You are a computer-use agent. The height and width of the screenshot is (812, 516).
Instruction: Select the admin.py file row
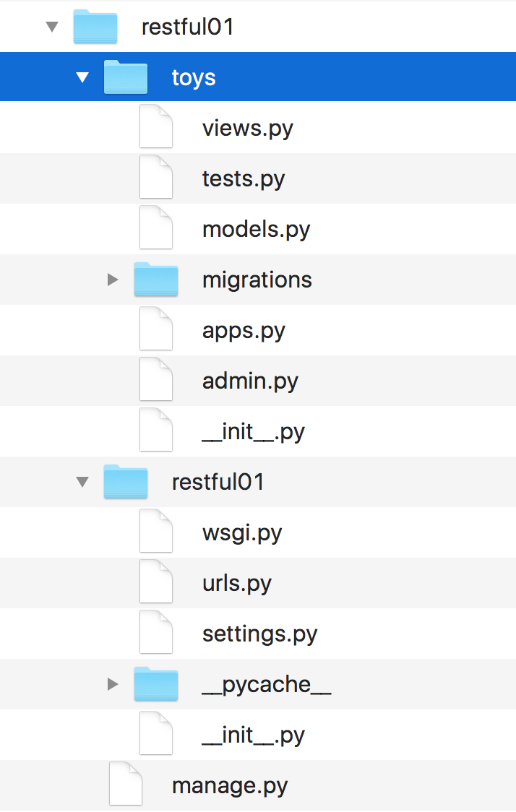coord(258,381)
